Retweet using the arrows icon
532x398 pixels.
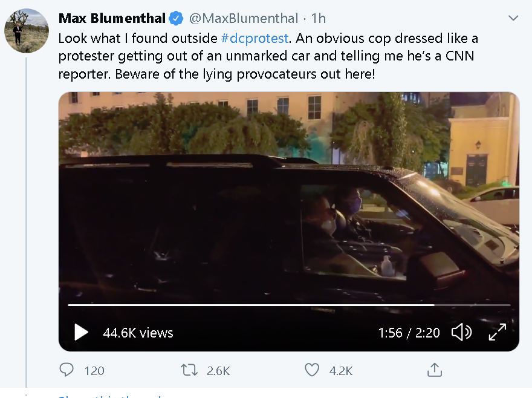[189, 370]
